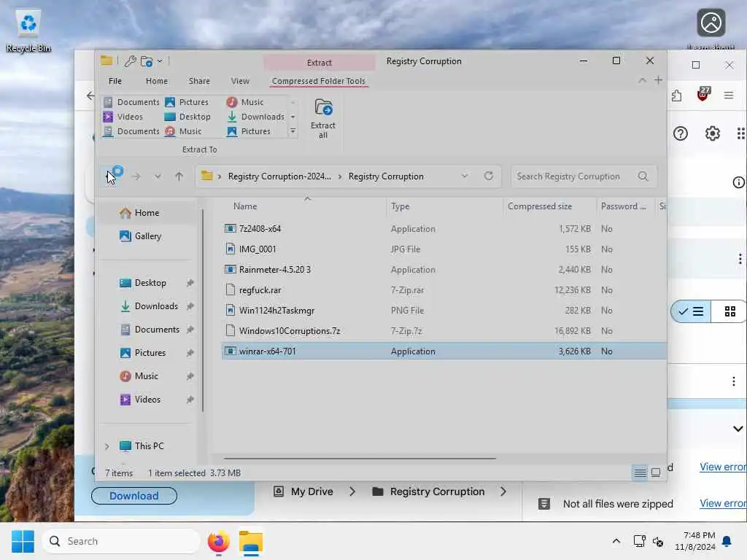Open the browser extensions puzzle icon

click(x=676, y=96)
